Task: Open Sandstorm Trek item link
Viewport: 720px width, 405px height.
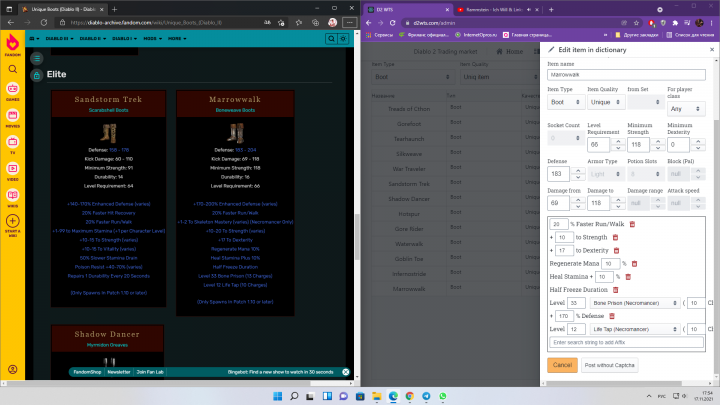Action: click(x=108, y=99)
